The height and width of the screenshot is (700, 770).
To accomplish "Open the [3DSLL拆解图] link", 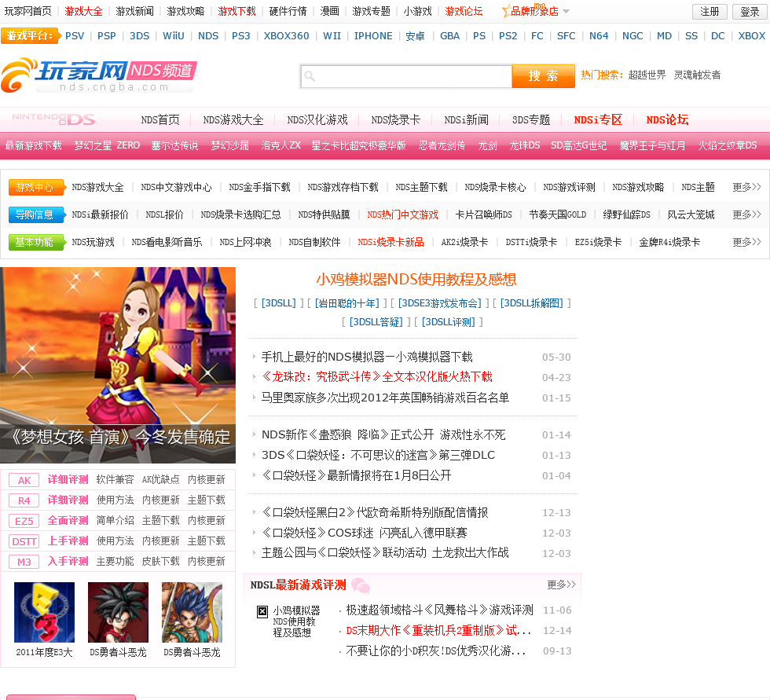I will tap(532, 303).
